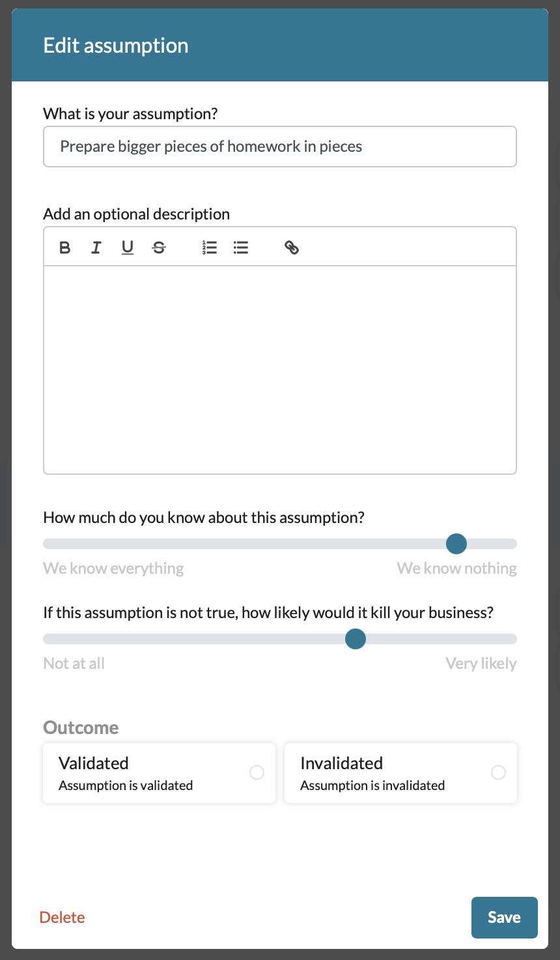Viewport: 560px width, 960px height.
Task: Save the edited assumption
Action: [504, 917]
